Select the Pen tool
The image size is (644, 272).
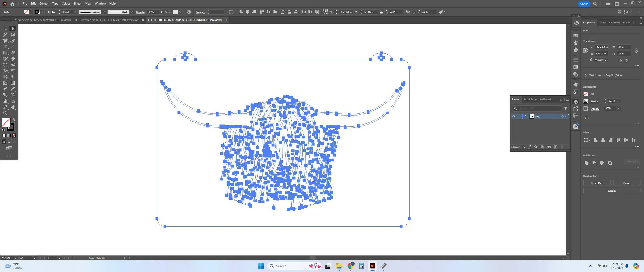point(5,41)
